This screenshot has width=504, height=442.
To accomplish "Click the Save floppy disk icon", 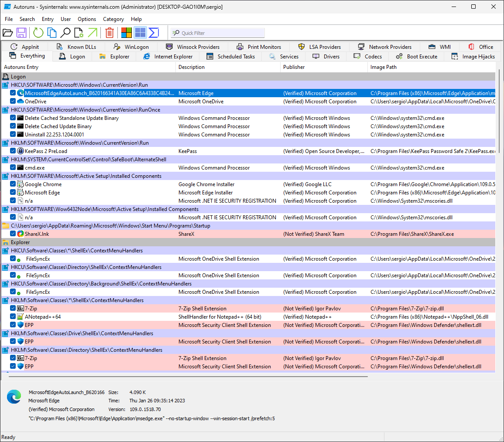I will [x=21, y=33].
